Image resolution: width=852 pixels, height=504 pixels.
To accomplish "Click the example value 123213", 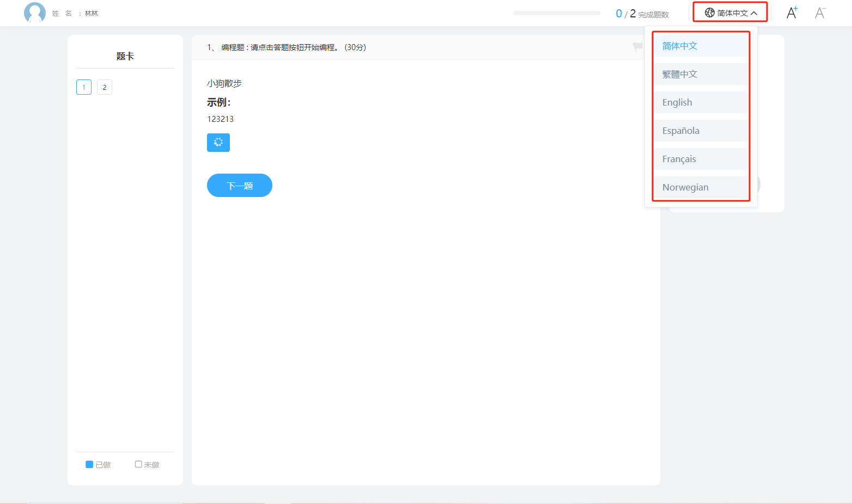I will (220, 119).
